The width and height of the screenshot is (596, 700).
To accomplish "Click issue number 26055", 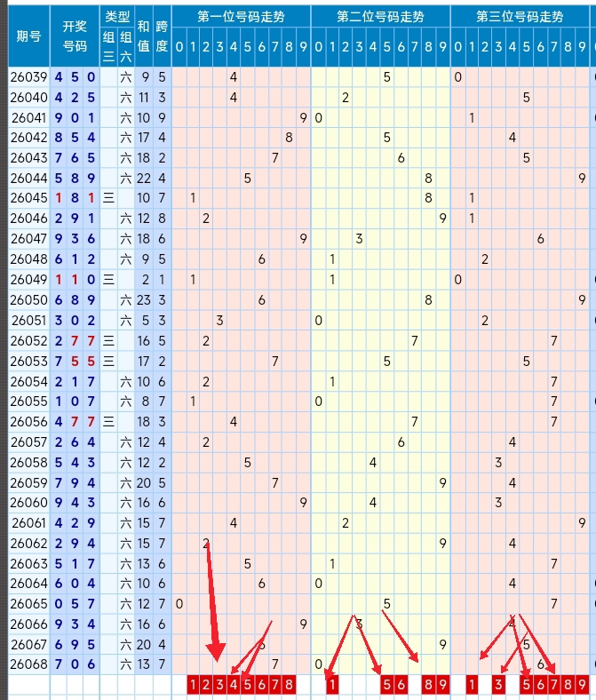I will click(x=29, y=402).
